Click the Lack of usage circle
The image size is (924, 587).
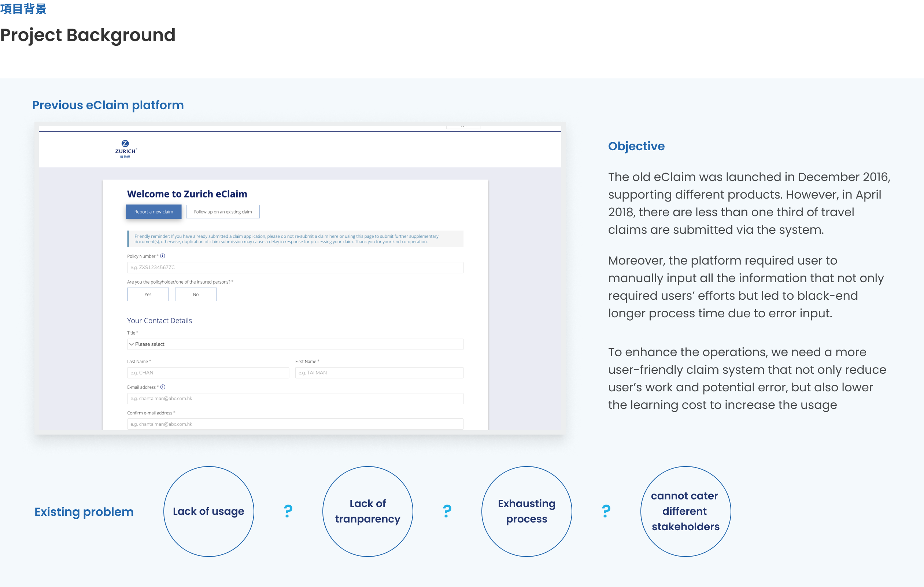209,512
